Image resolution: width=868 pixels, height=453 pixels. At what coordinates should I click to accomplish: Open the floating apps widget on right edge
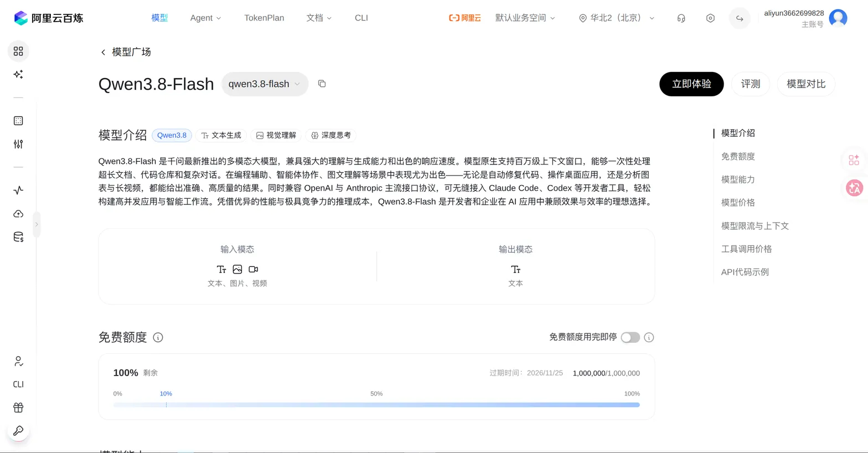(854, 160)
